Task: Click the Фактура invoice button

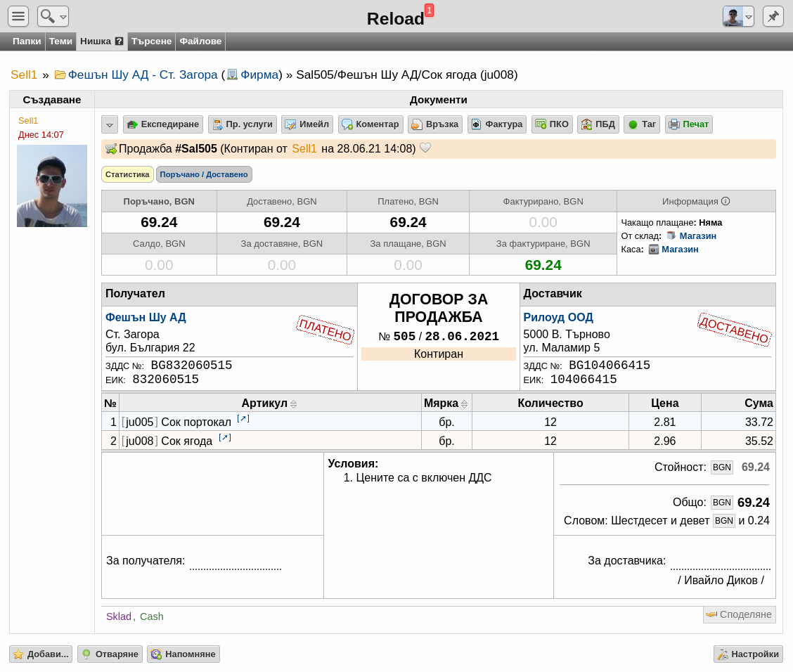Action: tap(497, 124)
